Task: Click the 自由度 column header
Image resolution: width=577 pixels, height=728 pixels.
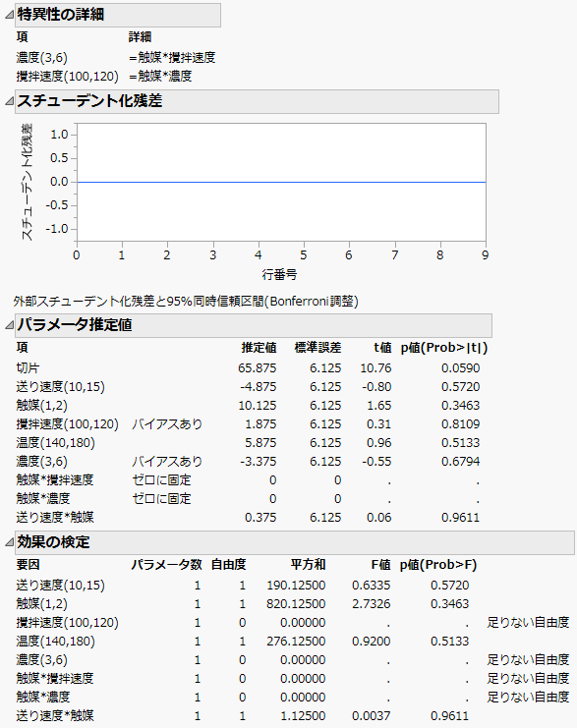Action: coord(228,565)
